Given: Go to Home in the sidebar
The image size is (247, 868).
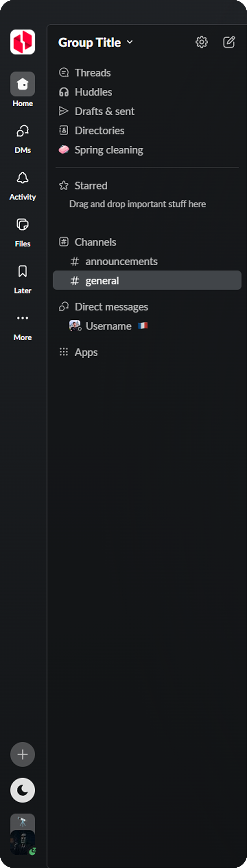Looking at the screenshot, I should click(x=23, y=90).
